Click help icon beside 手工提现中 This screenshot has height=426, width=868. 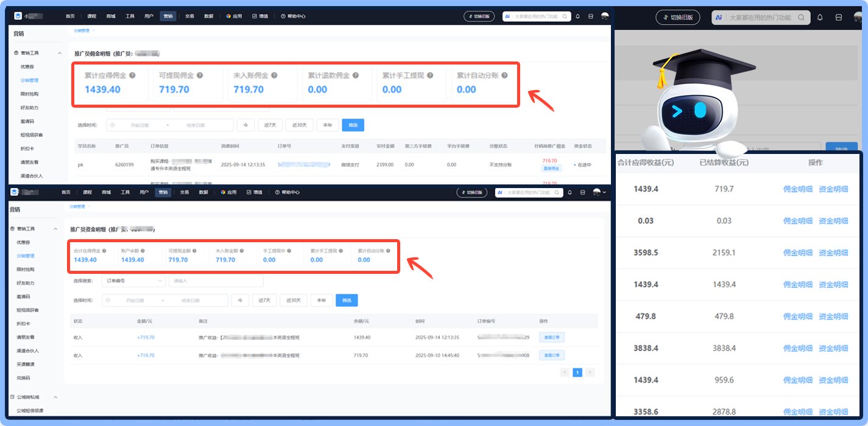click(x=290, y=250)
